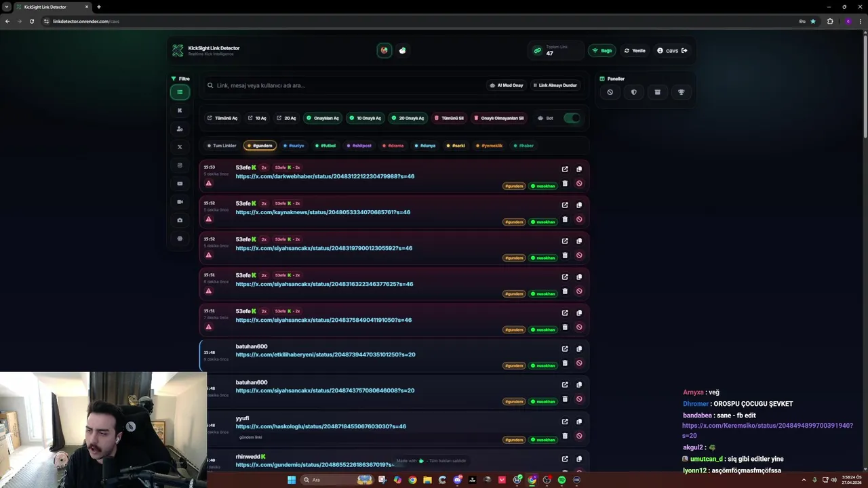Open the user filter icon in sidebar

click(x=180, y=129)
